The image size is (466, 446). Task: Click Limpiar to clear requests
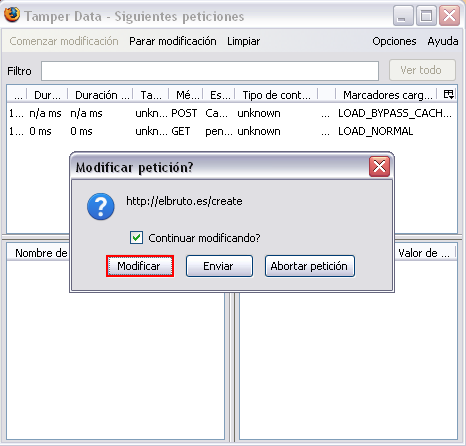(243, 41)
